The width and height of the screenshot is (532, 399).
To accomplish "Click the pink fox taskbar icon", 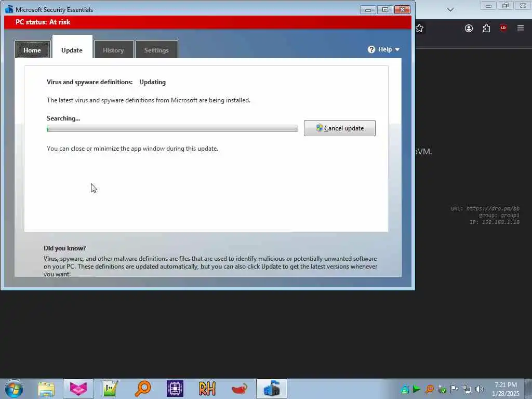I will pos(78,389).
